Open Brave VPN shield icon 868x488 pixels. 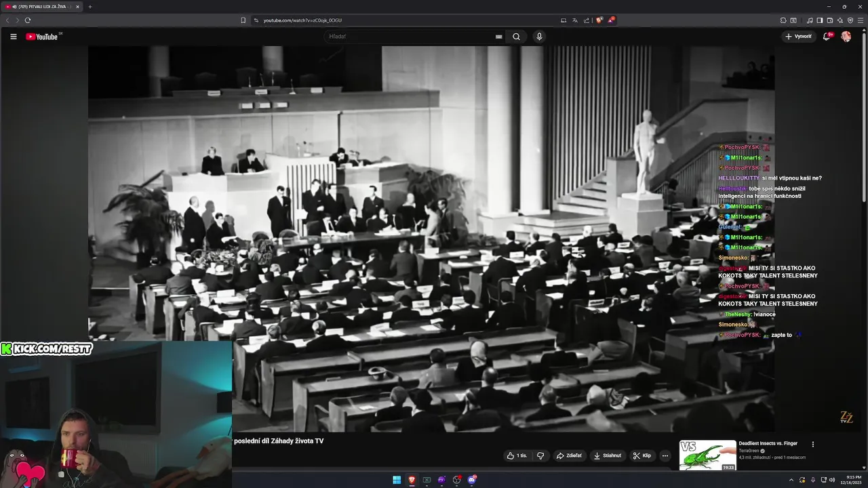(x=850, y=20)
